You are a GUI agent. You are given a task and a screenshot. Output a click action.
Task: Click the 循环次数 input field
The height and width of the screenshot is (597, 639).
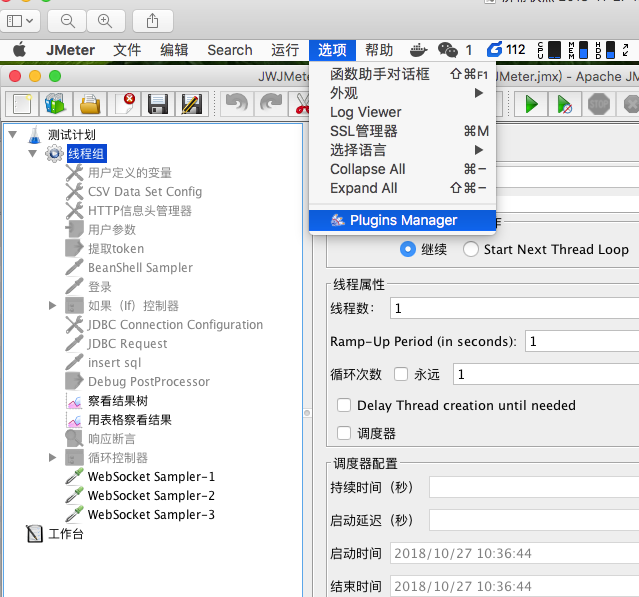pyautogui.click(x=546, y=374)
